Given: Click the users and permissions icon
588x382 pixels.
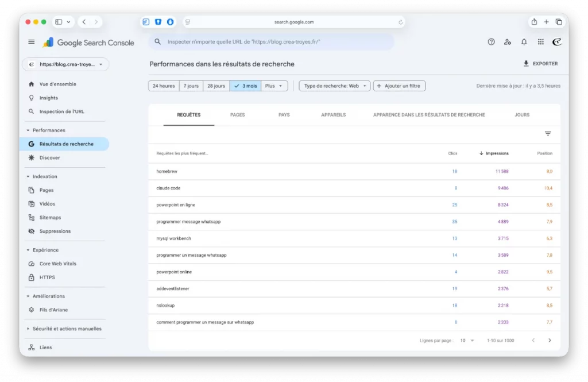Looking at the screenshot, I should pos(508,42).
